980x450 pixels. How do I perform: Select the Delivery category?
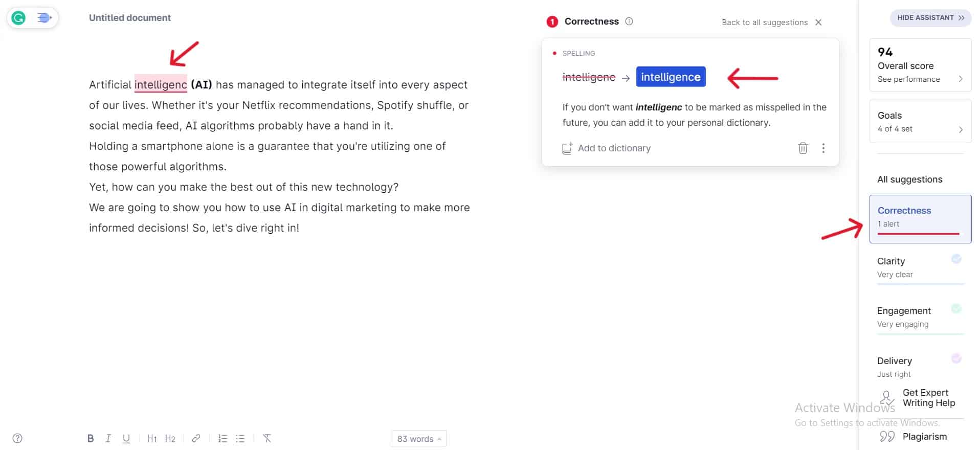click(920, 367)
